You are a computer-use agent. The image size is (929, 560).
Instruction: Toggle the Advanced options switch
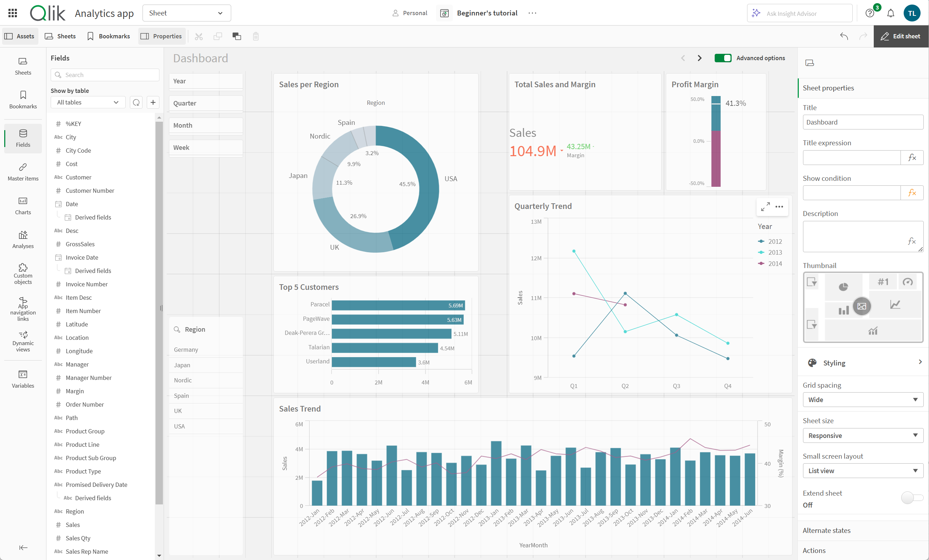click(x=723, y=58)
